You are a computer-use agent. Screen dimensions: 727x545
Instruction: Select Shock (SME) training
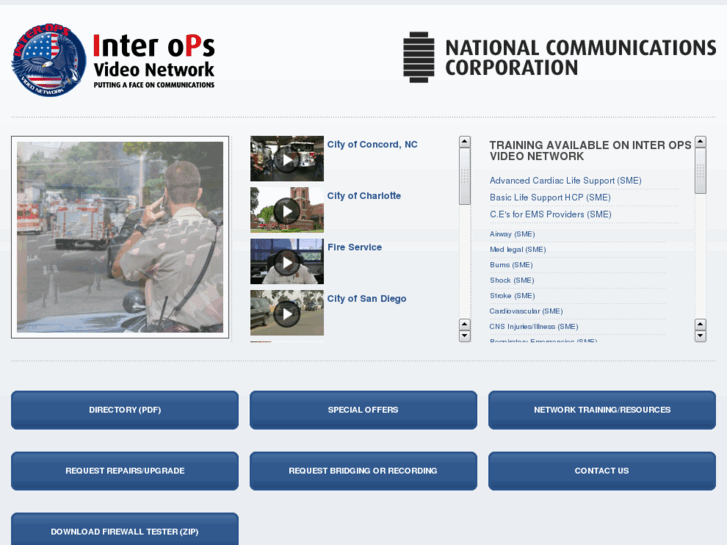(x=512, y=280)
